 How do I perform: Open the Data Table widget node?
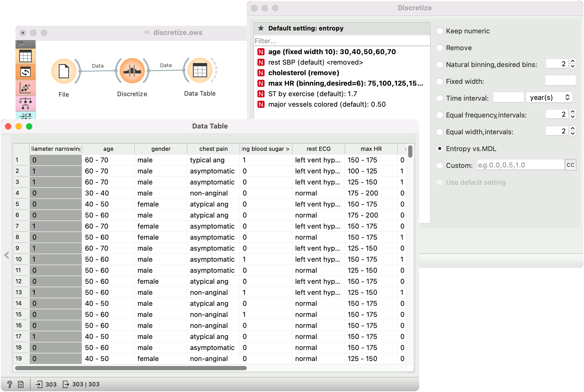coord(200,70)
